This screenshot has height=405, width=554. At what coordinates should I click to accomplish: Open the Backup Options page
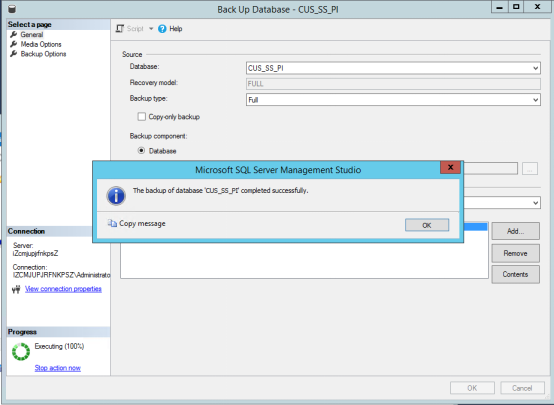pyautogui.click(x=43, y=54)
